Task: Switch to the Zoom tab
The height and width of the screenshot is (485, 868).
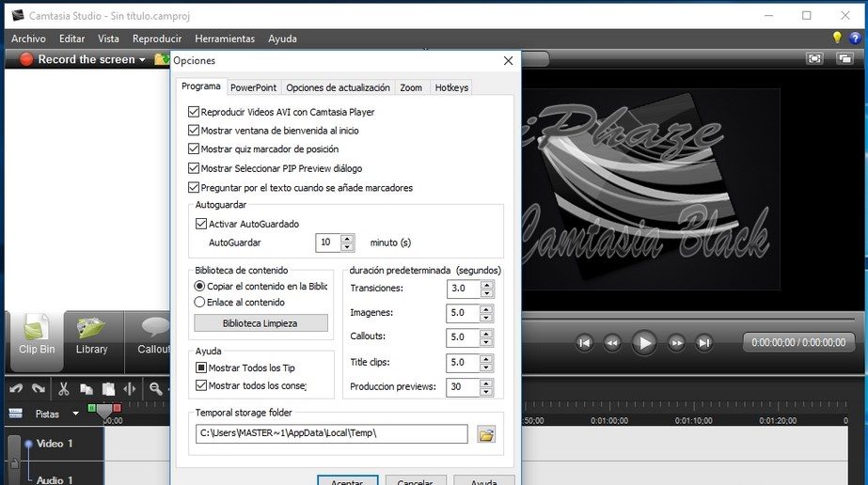Action: pos(411,87)
